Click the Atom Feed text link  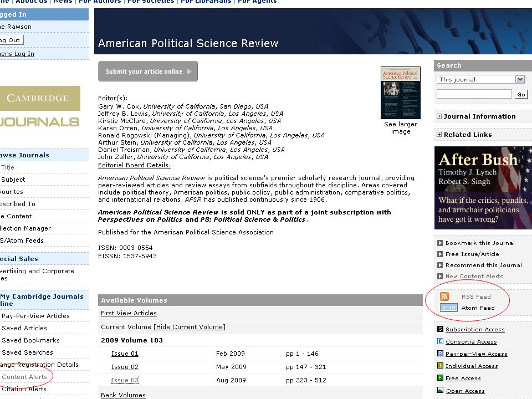478,308
